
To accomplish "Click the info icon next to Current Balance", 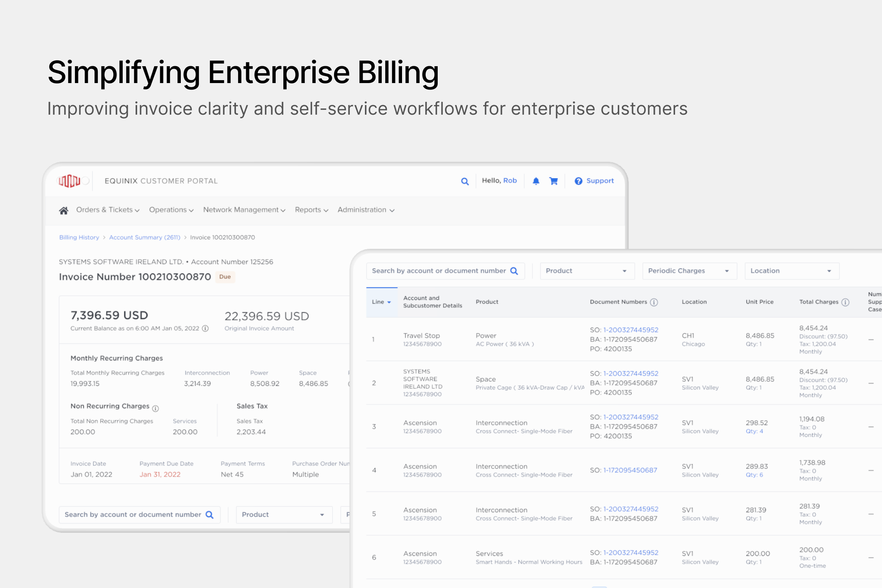I will (x=205, y=329).
